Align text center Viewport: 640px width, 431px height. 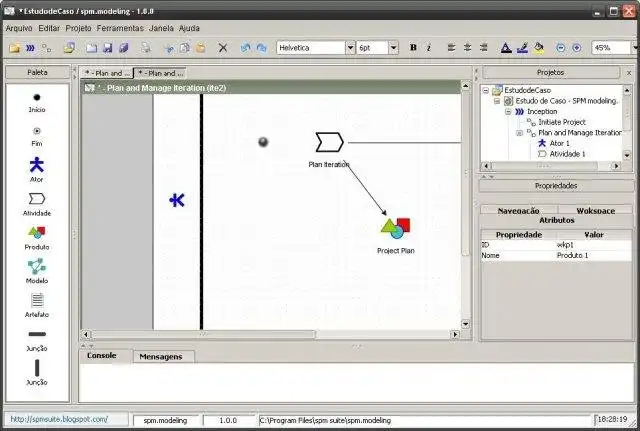(x=467, y=48)
